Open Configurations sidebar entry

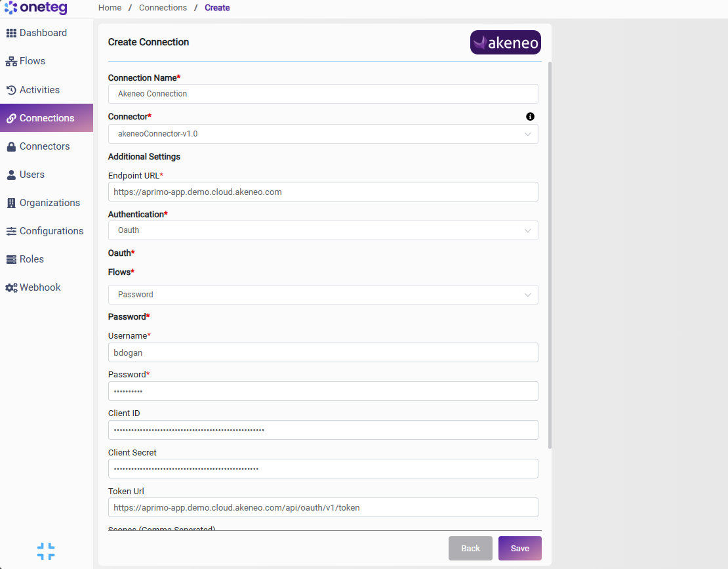tap(47, 231)
